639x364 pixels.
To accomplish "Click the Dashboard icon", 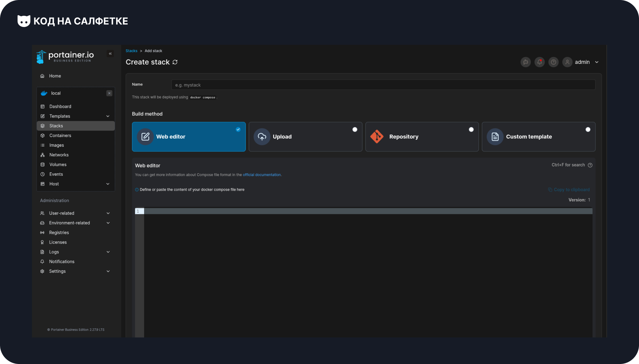I will pyautogui.click(x=43, y=106).
